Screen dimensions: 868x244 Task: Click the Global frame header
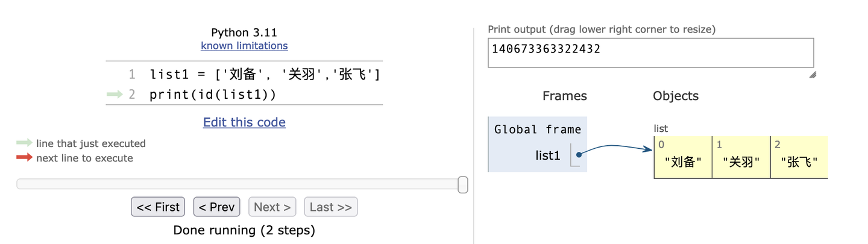point(537,130)
